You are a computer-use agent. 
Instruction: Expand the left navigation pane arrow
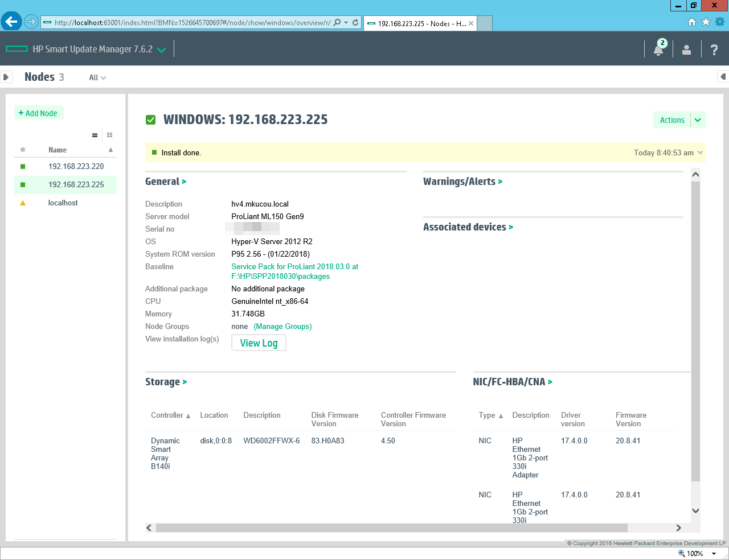click(x=6, y=77)
